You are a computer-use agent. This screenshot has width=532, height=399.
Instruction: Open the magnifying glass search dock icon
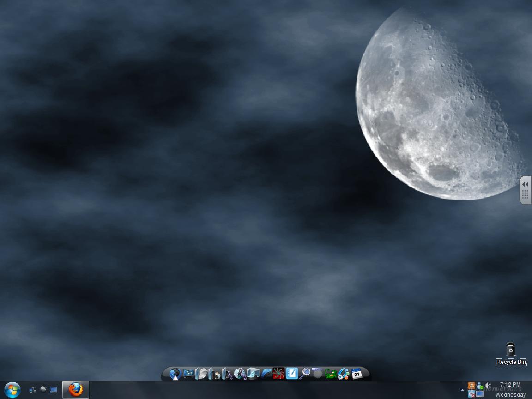305,373
